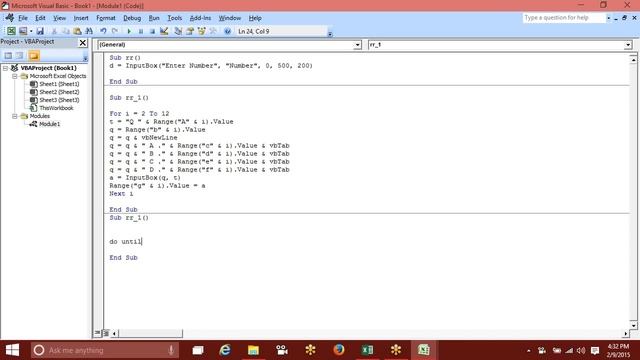
Task: Open the Add-Ins menu
Action: tap(200, 18)
